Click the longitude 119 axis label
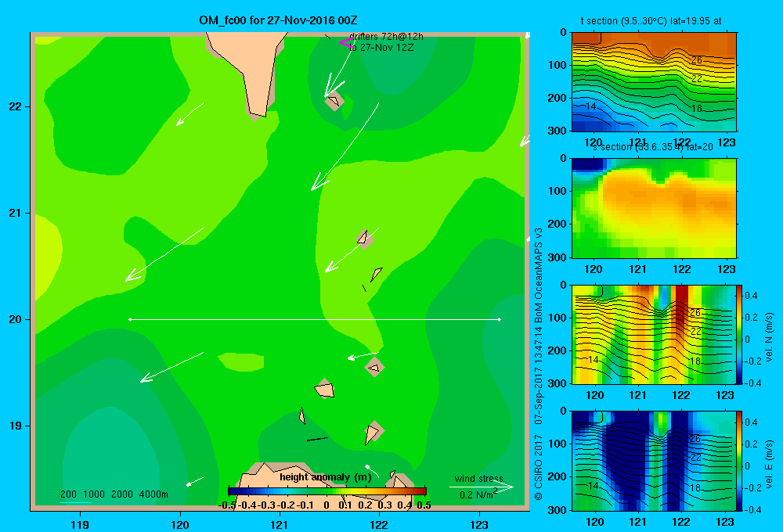Image resolution: width=783 pixels, height=532 pixels. 80,524
